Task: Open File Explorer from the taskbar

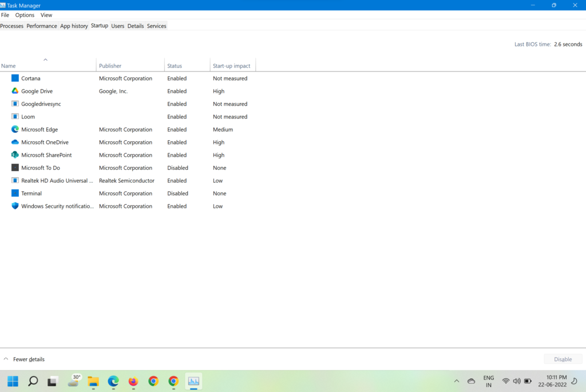Action: [93, 381]
